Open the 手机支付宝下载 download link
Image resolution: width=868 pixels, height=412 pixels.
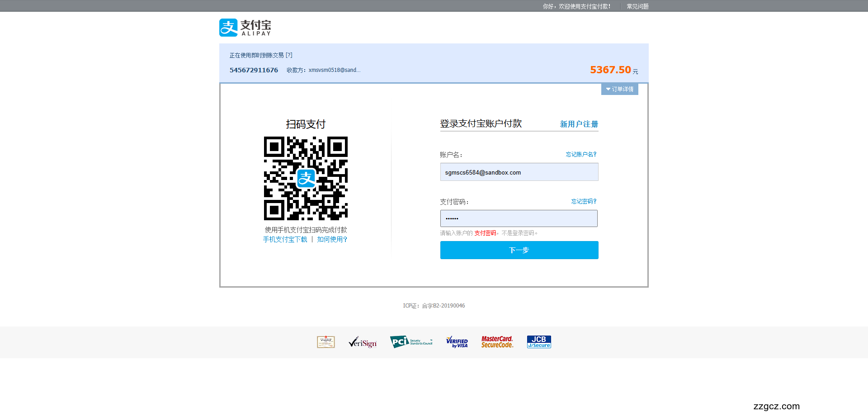[x=284, y=239]
